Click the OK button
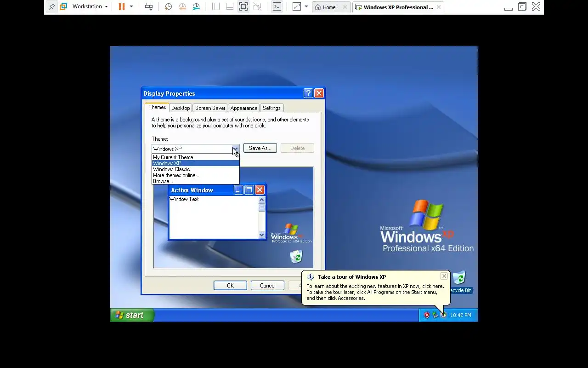This screenshot has height=368, width=588. pyautogui.click(x=230, y=286)
